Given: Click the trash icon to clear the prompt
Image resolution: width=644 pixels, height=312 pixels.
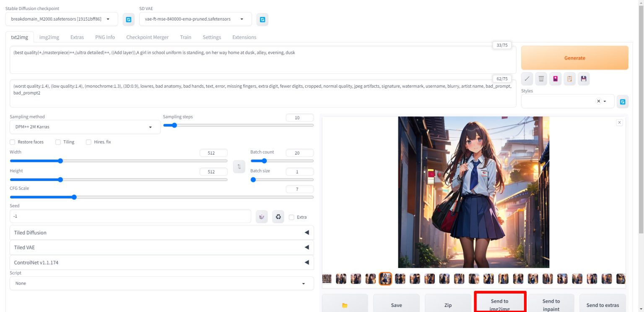Looking at the screenshot, I should [x=541, y=79].
